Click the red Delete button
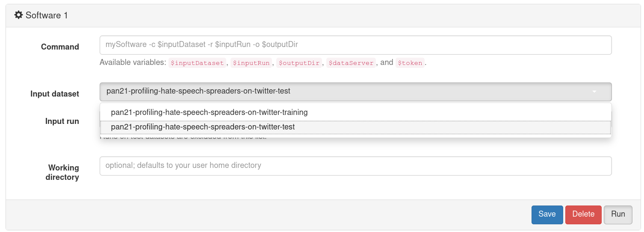The image size is (644, 232). tap(583, 214)
